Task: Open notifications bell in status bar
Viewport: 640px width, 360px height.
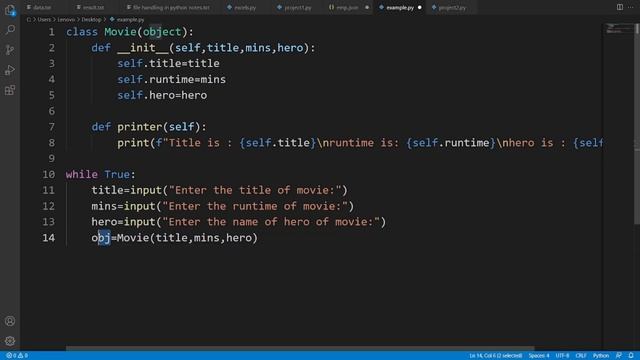Action: coord(631,356)
